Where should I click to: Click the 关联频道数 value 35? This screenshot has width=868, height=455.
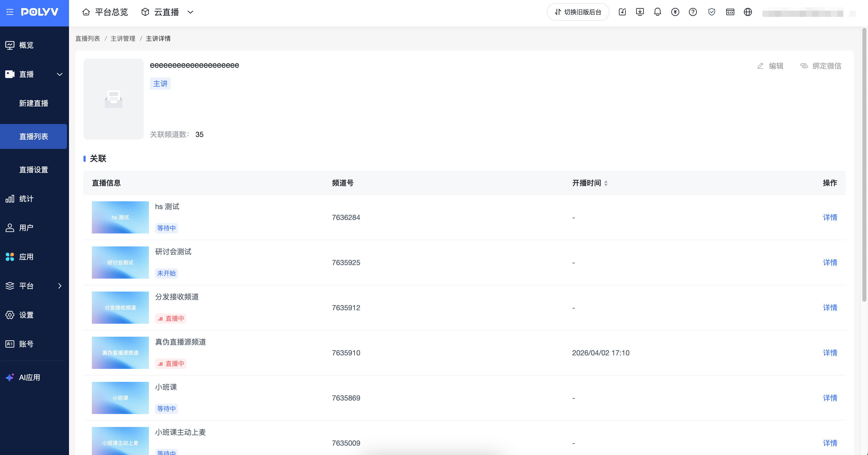[x=199, y=134]
